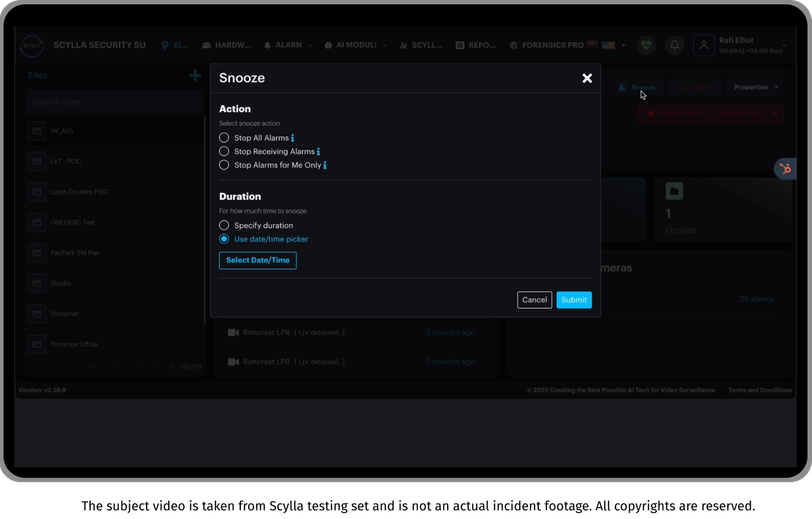Click the camera icon of first Rimcrest LPR row

coord(233,333)
